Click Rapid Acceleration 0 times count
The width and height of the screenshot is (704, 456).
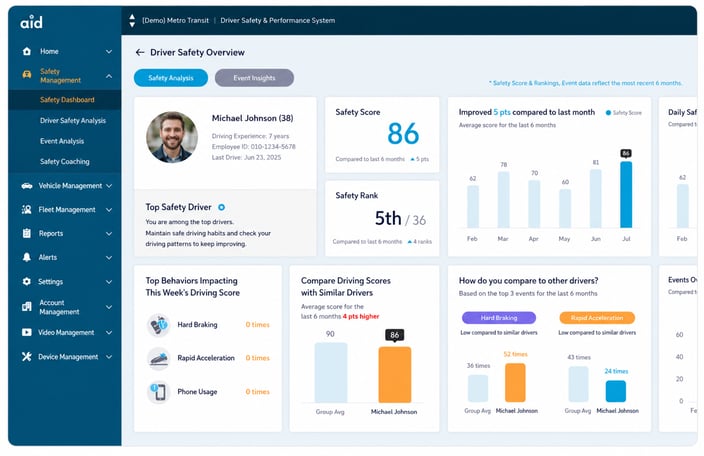tap(257, 358)
